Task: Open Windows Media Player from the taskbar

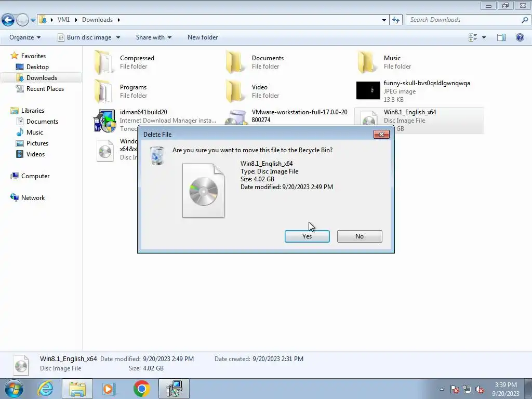Action: 109,389
